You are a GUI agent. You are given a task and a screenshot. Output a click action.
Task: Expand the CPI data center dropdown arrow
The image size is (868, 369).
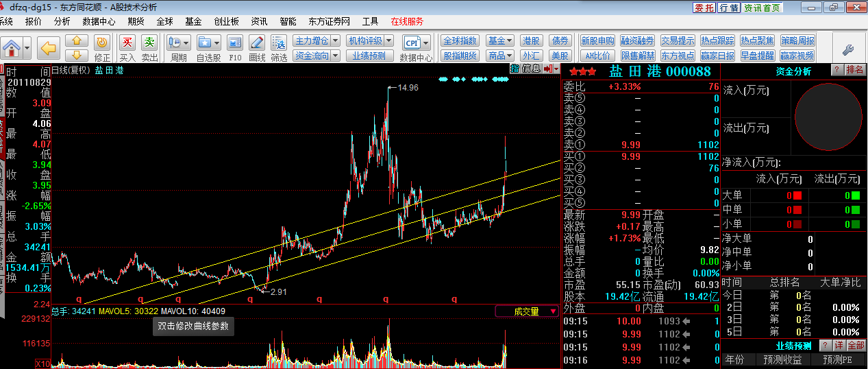pyautogui.click(x=426, y=43)
